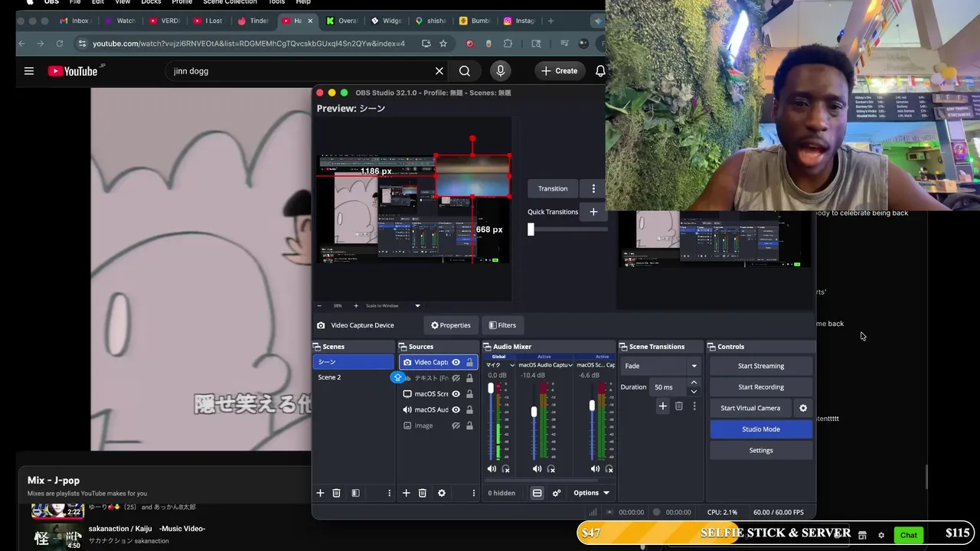Viewport: 980px width, 551px height.
Task: Mute the macOS Audio Capture channel
Action: [x=537, y=469]
